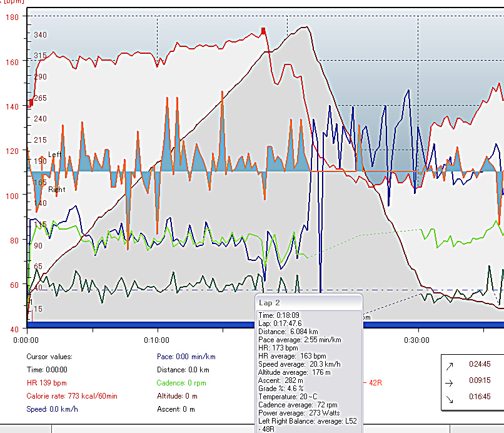Click 'Cadence average: 72 rpm' in tooltip
This screenshot has height=433, width=504.
coord(298,405)
